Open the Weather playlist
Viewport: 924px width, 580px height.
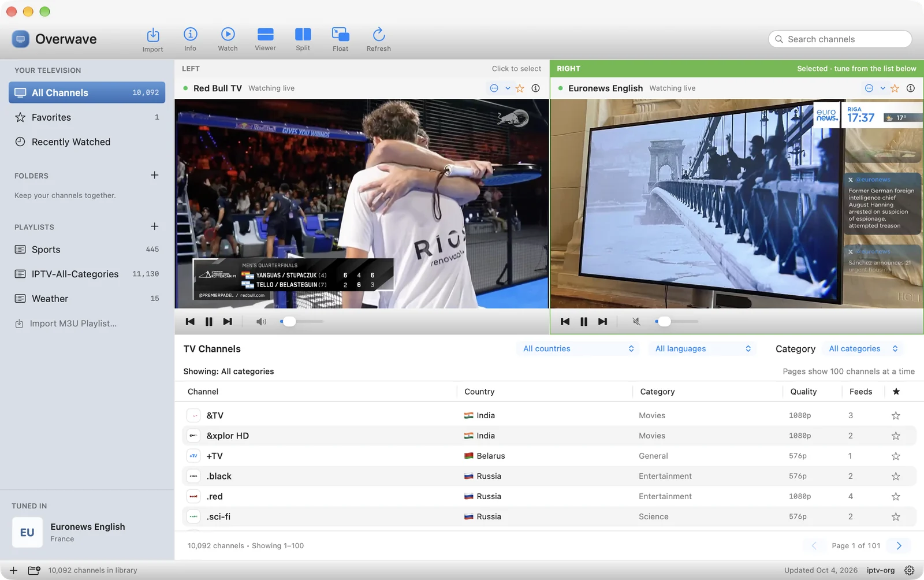(87, 299)
